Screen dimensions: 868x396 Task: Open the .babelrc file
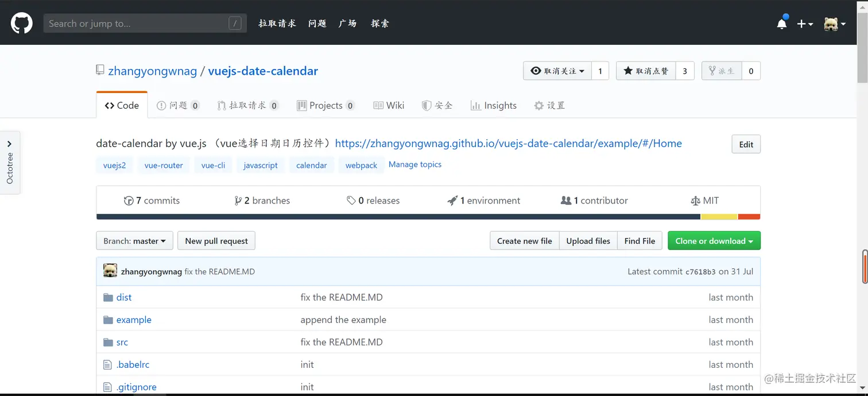click(133, 364)
